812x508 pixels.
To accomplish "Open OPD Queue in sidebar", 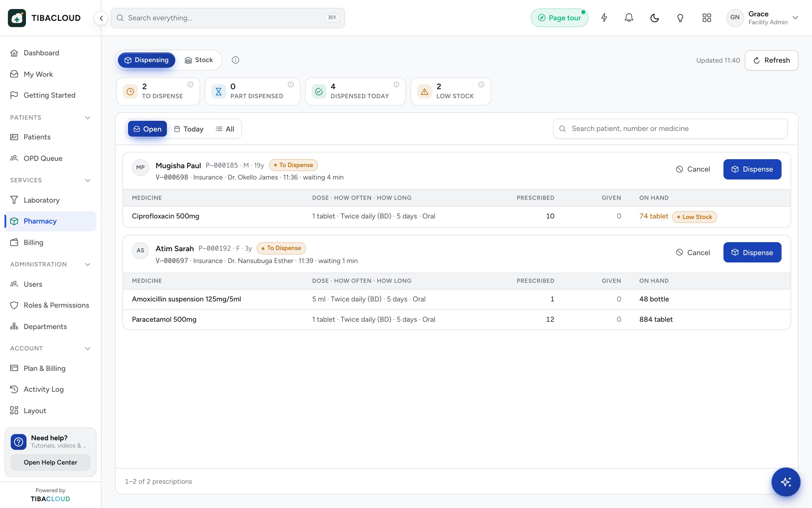I will pos(50,158).
